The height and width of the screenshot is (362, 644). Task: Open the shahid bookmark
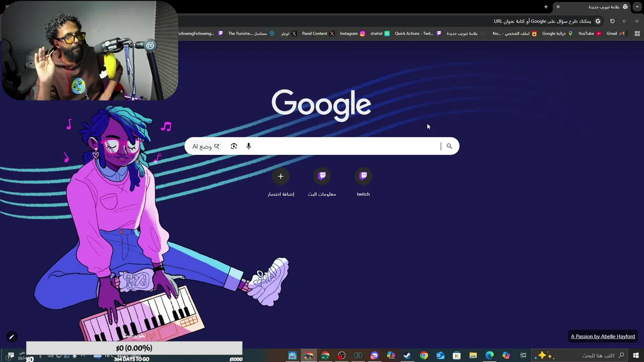click(x=380, y=34)
